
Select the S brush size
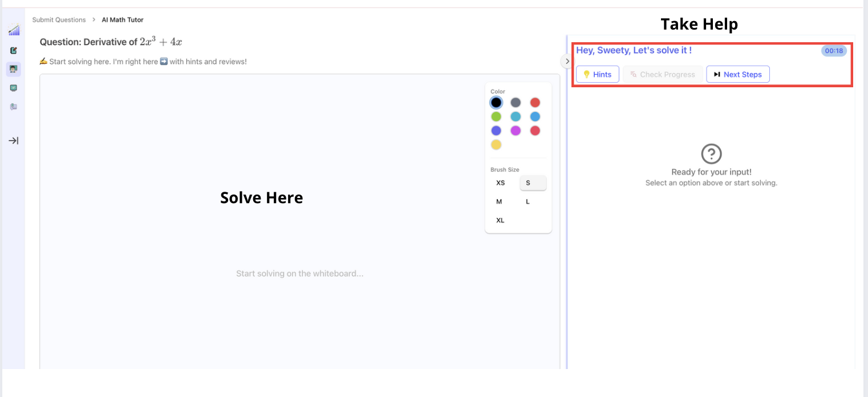coord(533,183)
